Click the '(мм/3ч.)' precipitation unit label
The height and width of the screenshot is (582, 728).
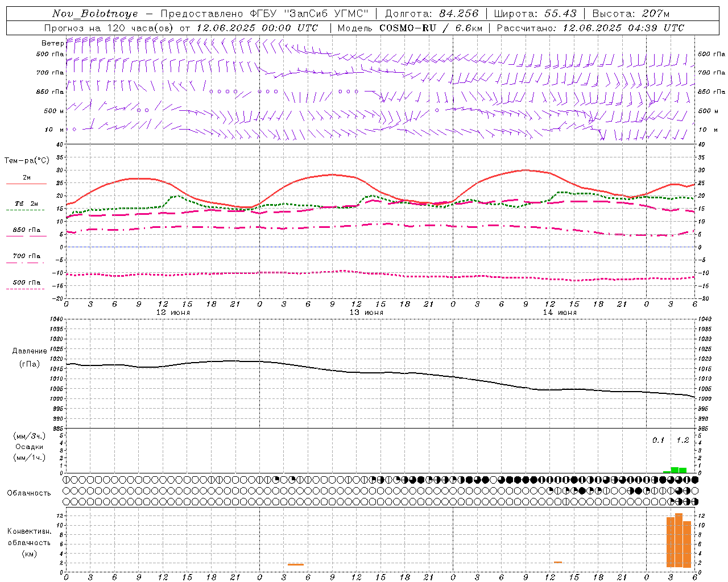(x=30, y=436)
